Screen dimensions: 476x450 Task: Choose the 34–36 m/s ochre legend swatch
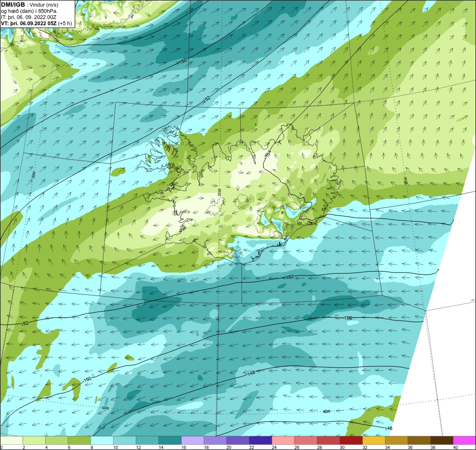[396, 440]
